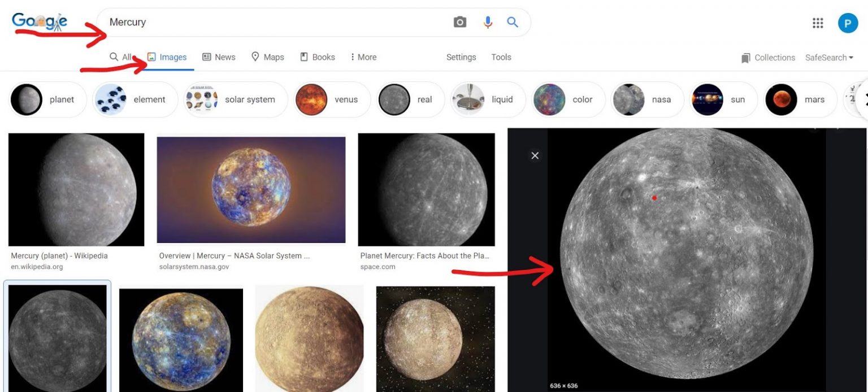
Task: Expand the Tools filter options
Action: [x=501, y=57]
